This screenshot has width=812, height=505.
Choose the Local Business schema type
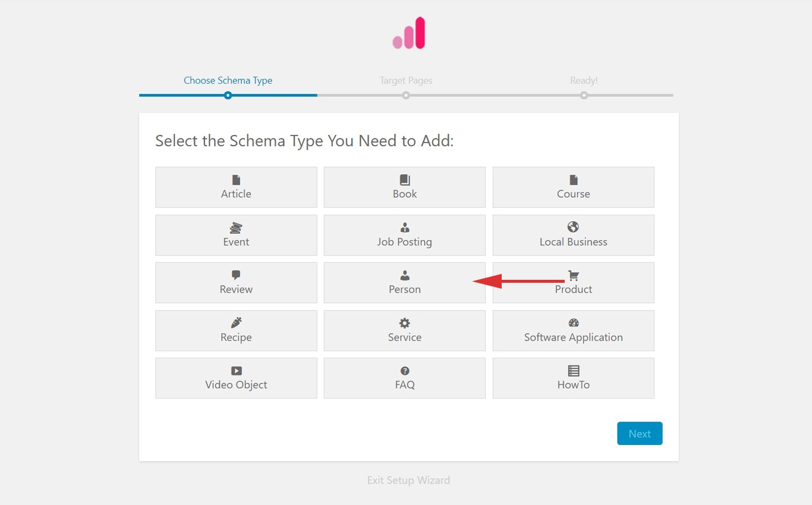[x=573, y=235]
